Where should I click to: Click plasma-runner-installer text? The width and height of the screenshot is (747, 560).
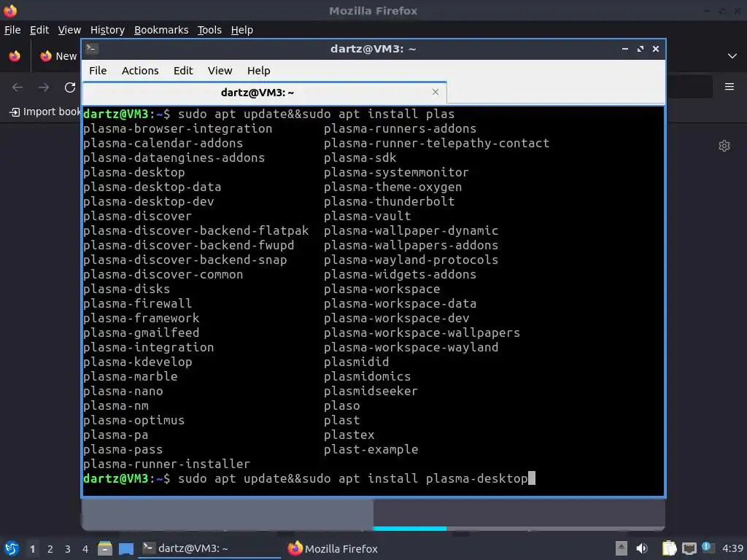[166, 464]
